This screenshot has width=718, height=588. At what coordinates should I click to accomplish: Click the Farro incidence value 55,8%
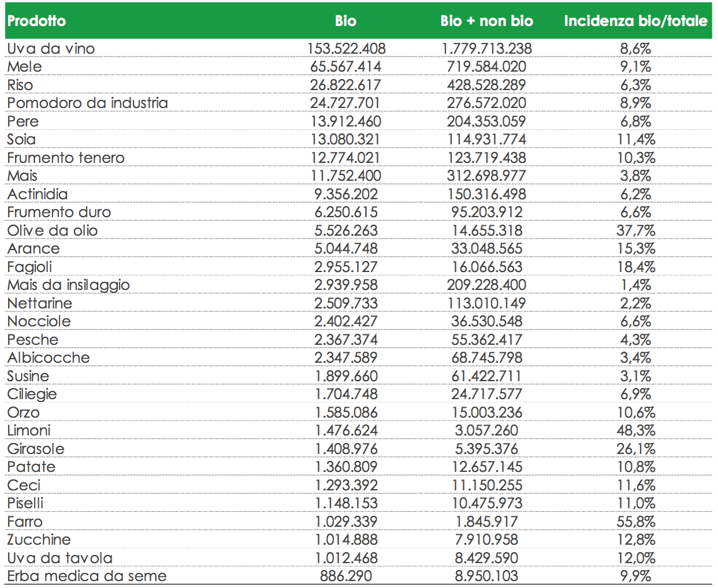(635, 522)
